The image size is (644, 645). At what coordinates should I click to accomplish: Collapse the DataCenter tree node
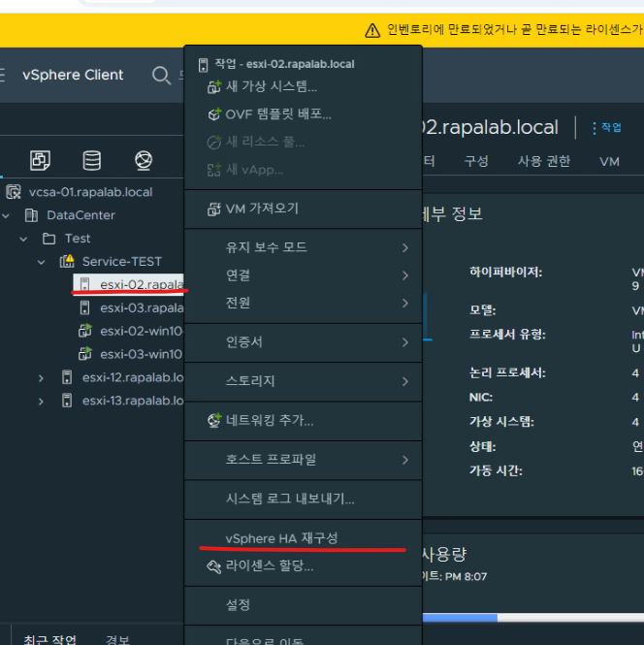[x=6, y=215]
